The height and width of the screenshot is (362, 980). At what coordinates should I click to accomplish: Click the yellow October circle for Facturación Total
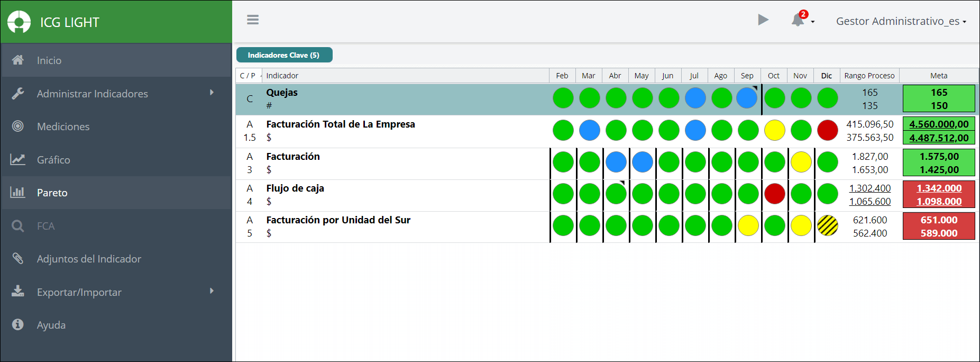pyautogui.click(x=775, y=130)
